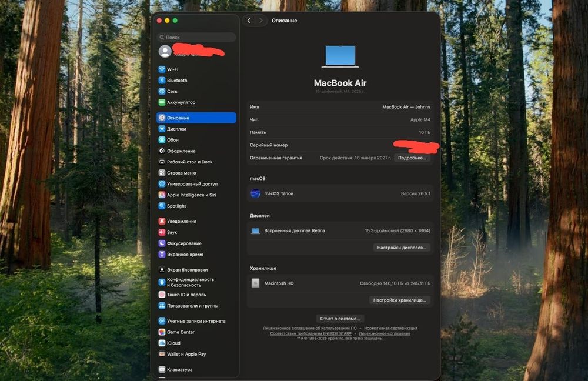Open Дисплеи displays icon
Screen dimensions: 588x381
click(x=162, y=129)
